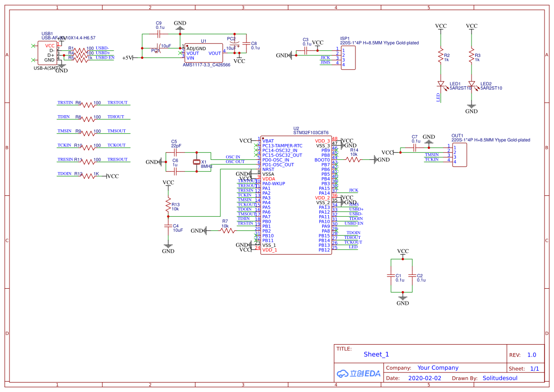Click the TRSTOUT net label near R6
554x392 pixels.
(117, 102)
